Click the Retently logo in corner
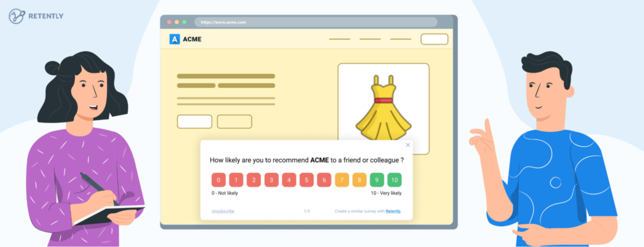The image size is (644, 247). point(36,16)
